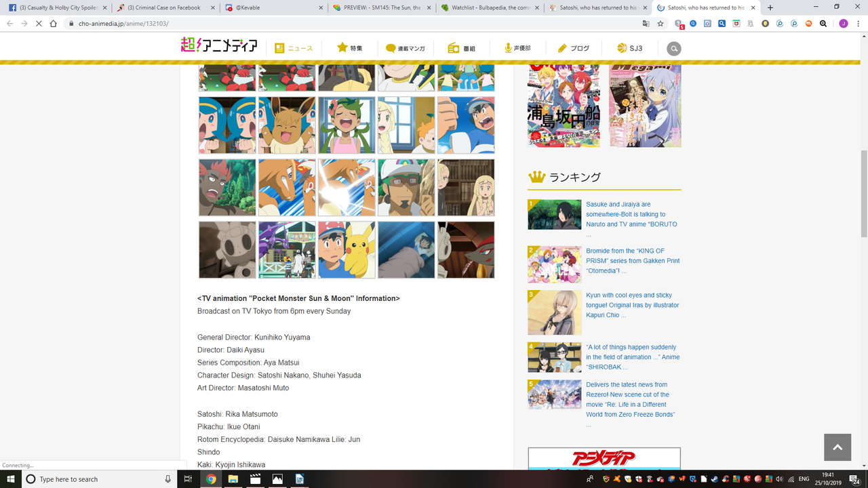Open the serialized manga (連載マンガ) menu item

(x=405, y=48)
